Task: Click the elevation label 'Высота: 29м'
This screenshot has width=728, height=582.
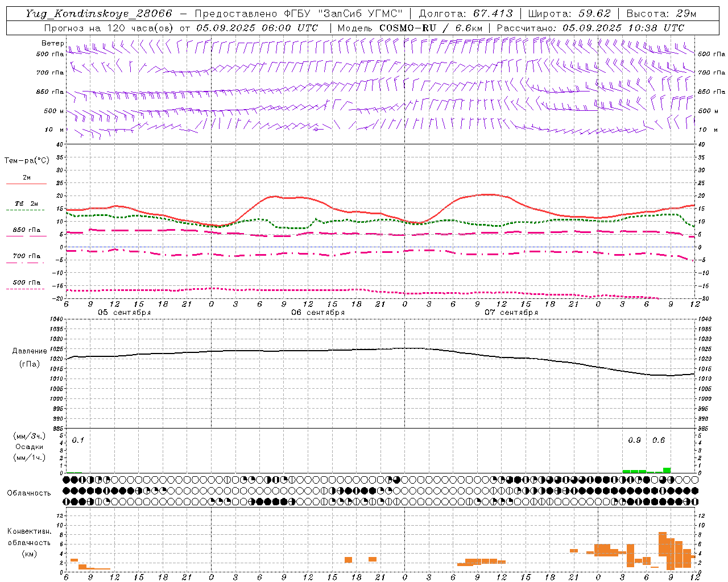Action: (x=661, y=14)
